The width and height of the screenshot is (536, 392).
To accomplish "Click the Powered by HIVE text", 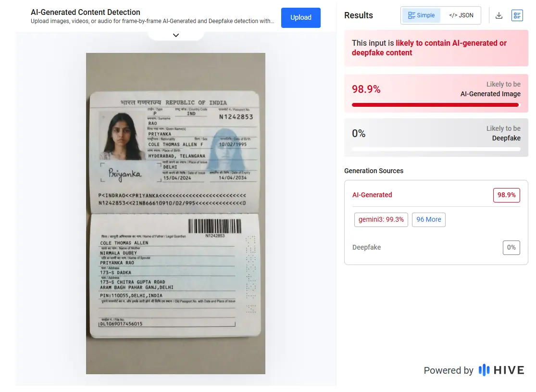I will pos(474,370).
